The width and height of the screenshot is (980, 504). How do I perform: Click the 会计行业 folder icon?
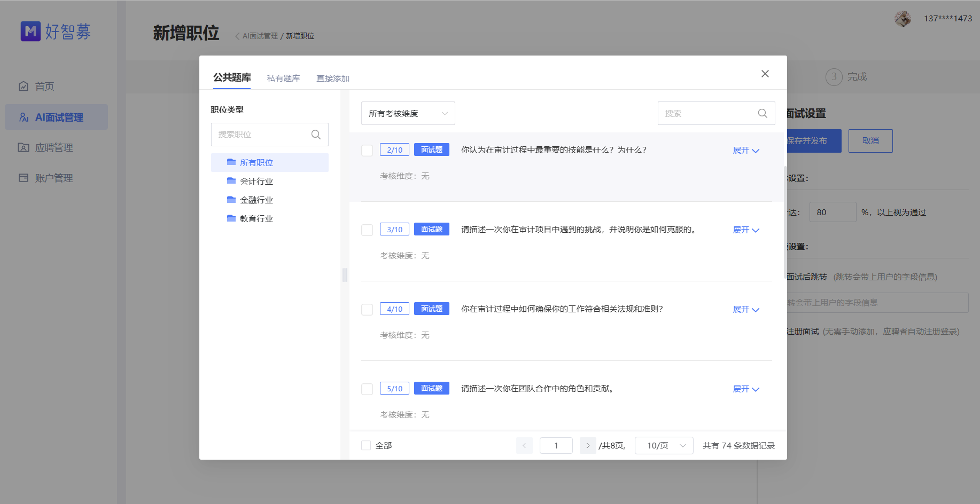click(231, 181)
